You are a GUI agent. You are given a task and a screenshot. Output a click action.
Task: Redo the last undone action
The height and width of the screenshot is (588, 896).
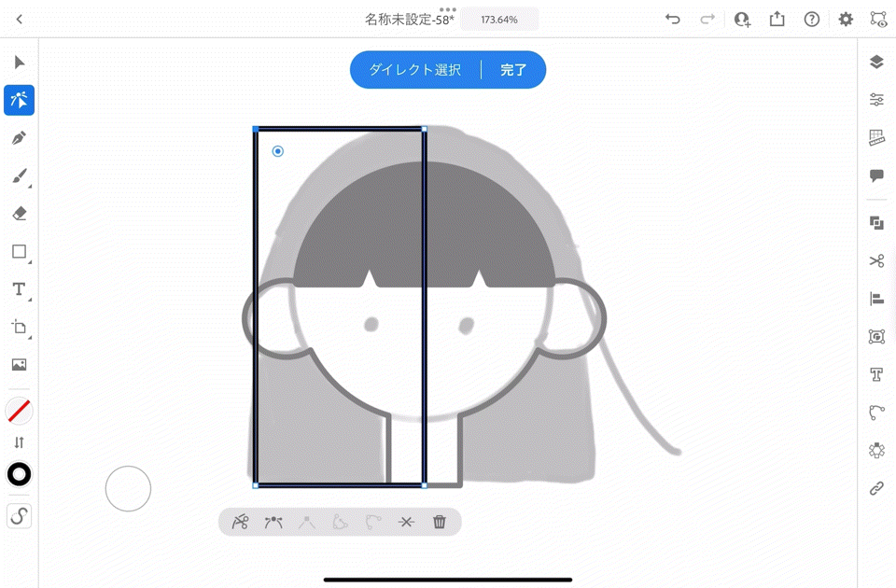707,20
